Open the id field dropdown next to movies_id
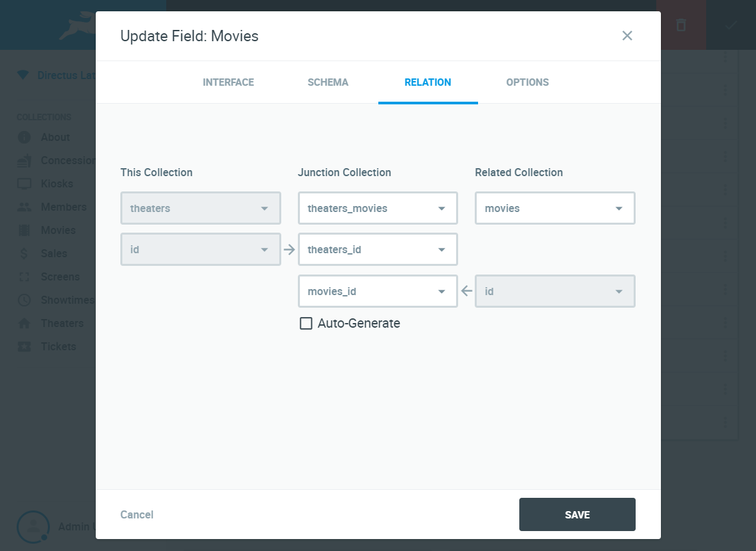 coord(555,291)
